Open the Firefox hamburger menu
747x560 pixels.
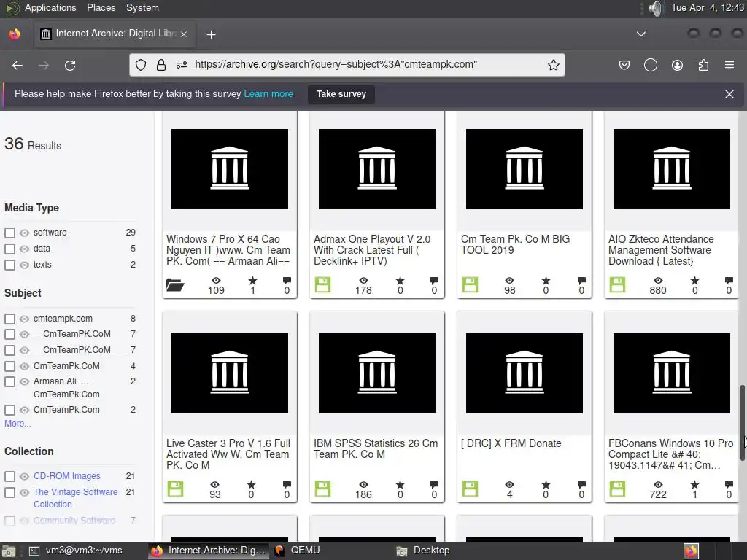(x=729, y=65)
